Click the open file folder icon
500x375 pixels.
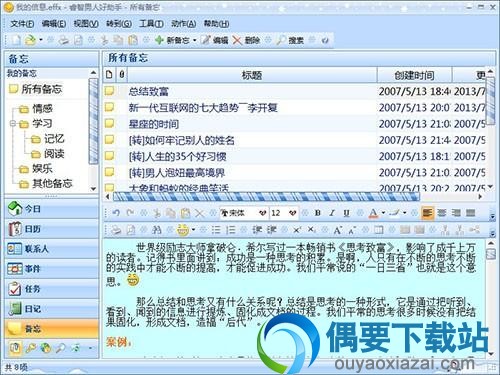pos(30,40)
